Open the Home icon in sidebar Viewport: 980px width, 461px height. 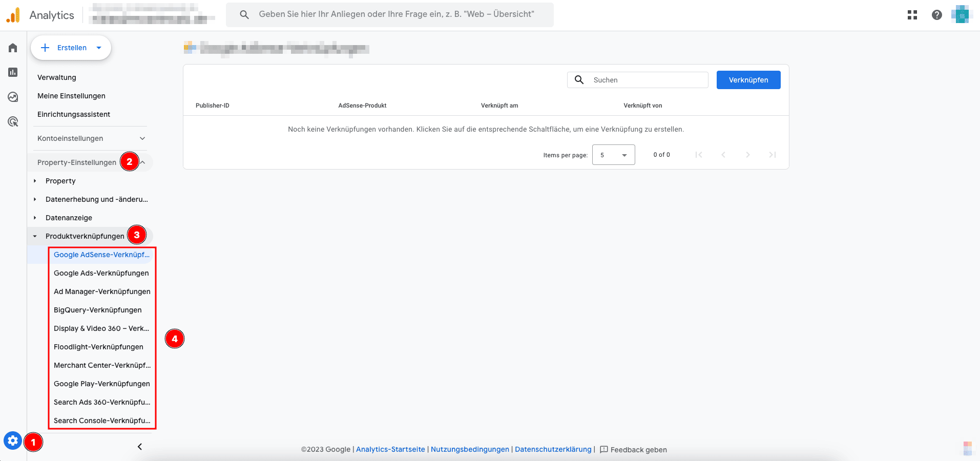(13, 48)
